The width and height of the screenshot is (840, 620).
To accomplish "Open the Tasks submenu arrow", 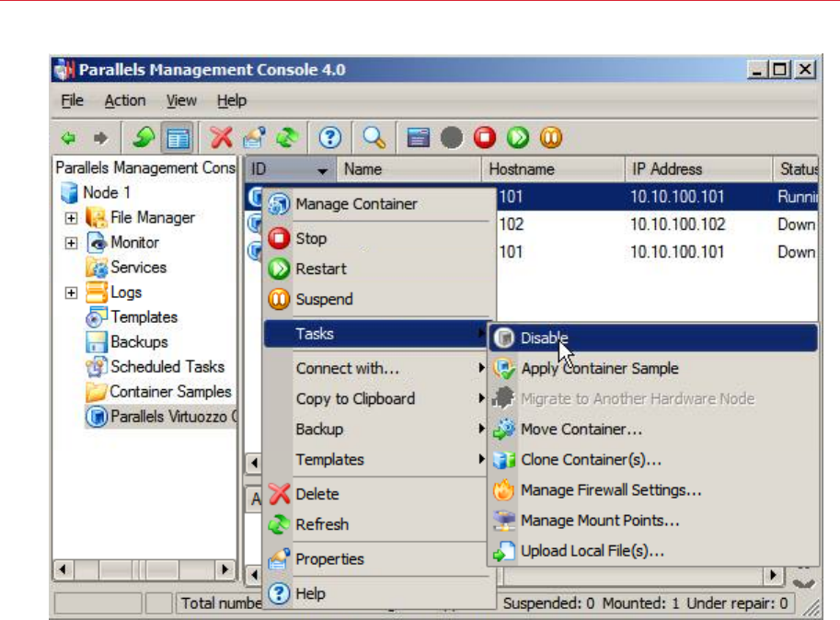I will coord(481,334).
